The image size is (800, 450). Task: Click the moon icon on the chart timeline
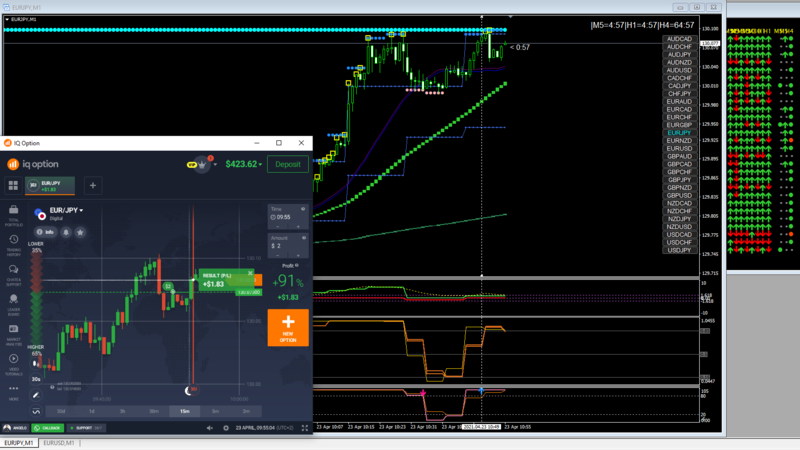[187, 391]
